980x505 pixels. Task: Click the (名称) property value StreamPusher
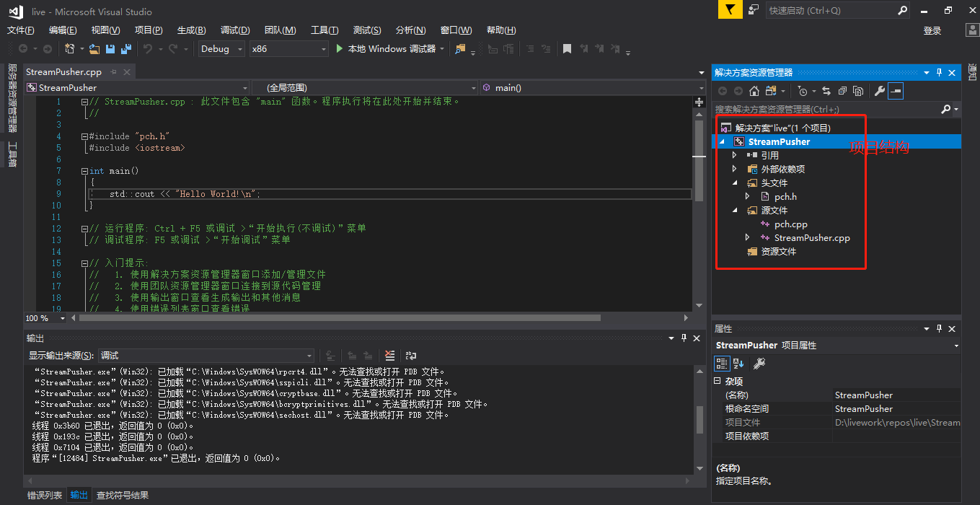tap(896, 395)
